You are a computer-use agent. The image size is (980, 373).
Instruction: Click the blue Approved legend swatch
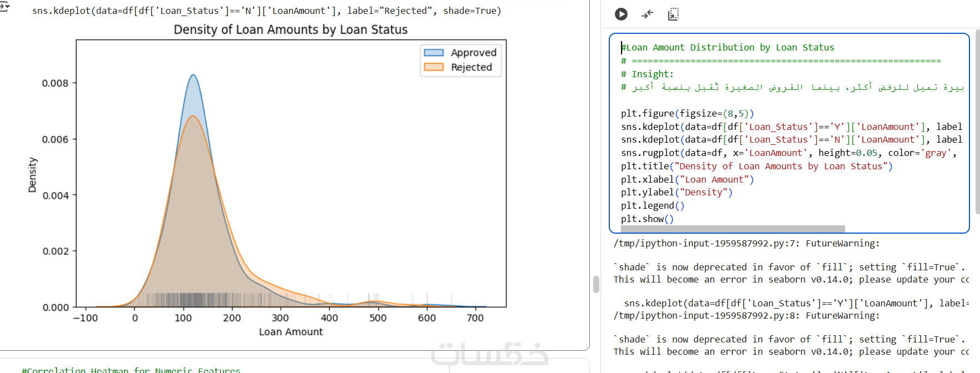433,53
